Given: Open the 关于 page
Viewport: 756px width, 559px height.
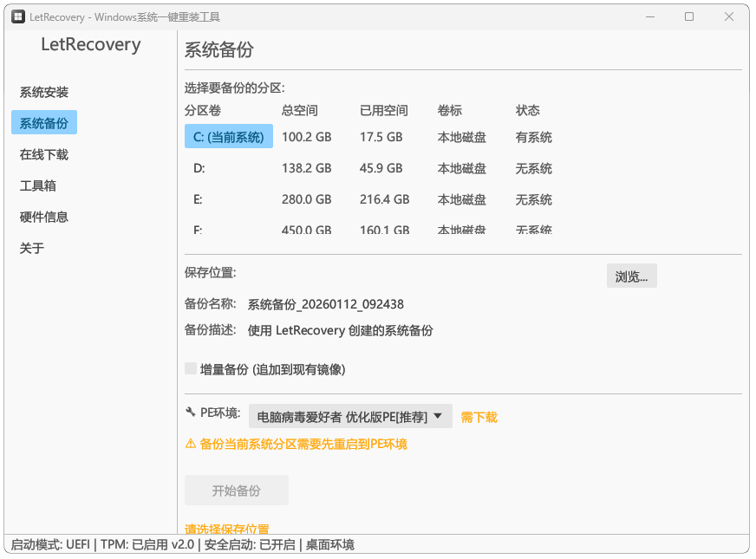Looking at the screenshot, I should pyautogui.click(x=32, y=249).
